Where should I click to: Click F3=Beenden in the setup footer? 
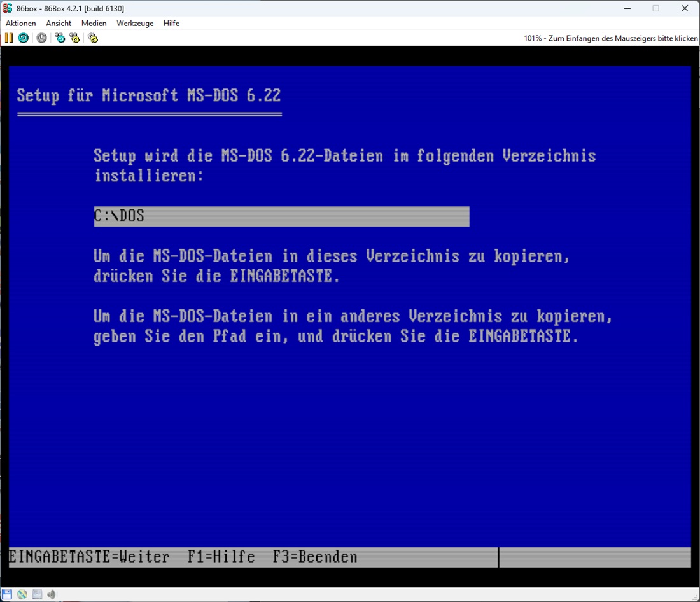point(315,557)
